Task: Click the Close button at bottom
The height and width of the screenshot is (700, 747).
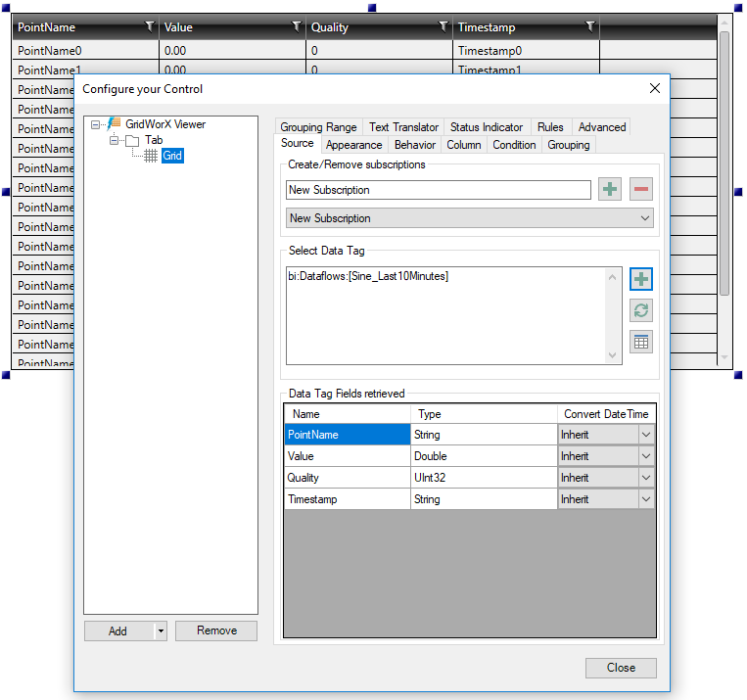Action: point(621,668)
